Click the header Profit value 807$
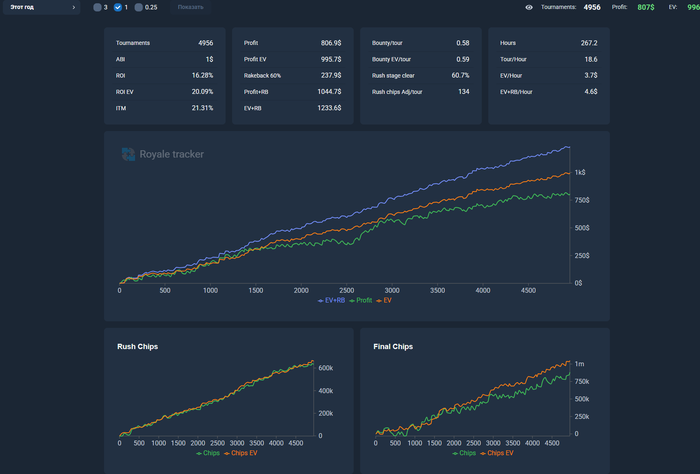Image resolution: width=700 pixels, height=474 pixels. tap(646, 7)
